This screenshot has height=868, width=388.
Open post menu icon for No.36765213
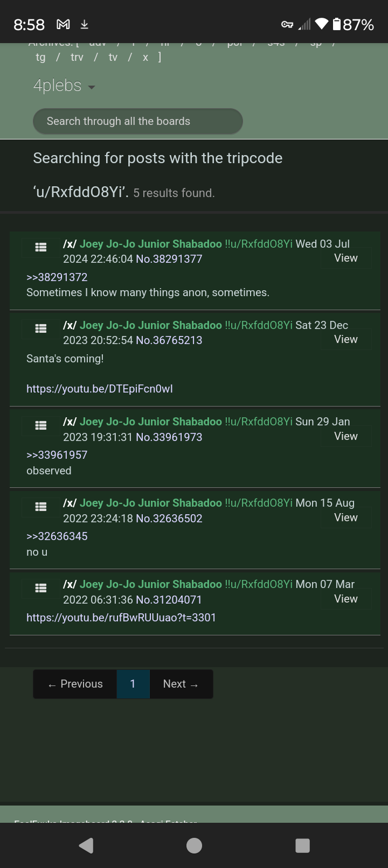tap(41, 328)
